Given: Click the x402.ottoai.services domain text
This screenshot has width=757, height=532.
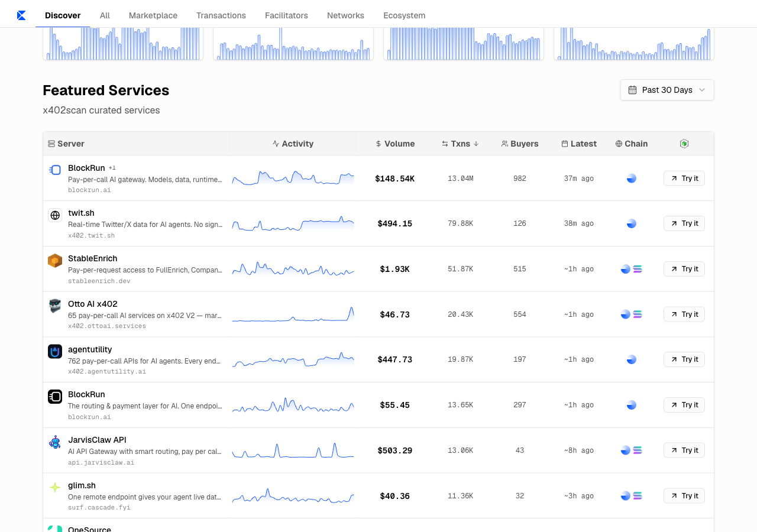Looking at the screenshot, I should [x=107, y=326].
